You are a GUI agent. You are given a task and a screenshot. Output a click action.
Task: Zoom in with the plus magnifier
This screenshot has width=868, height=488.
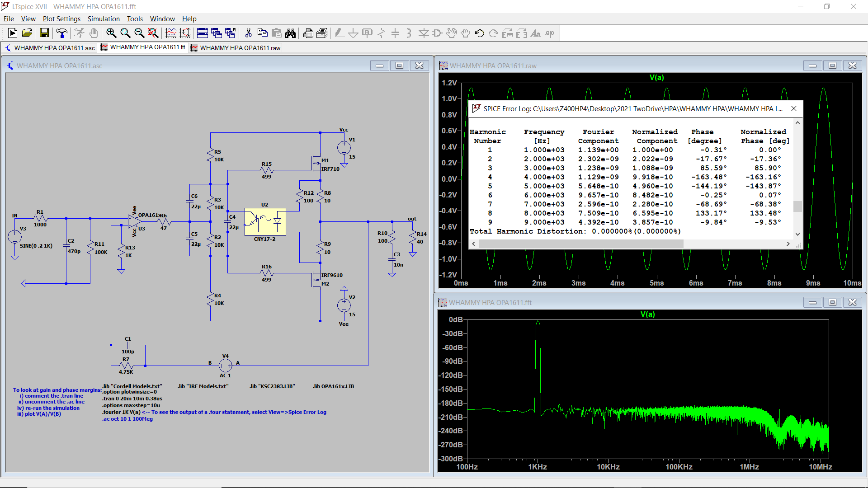111,33
